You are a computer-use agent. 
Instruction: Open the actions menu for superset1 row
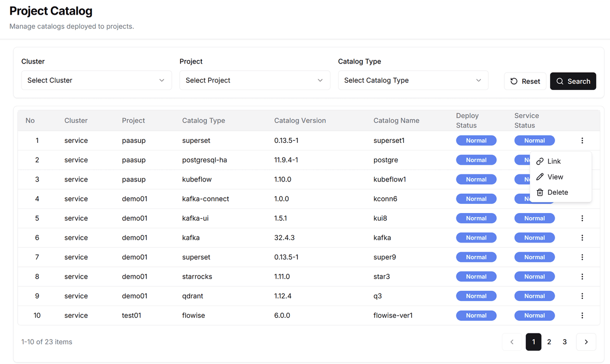point(582,141)
